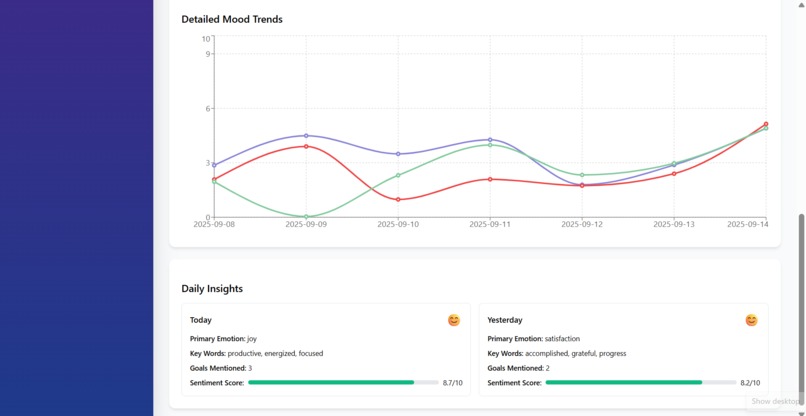The width and height of the screenshot is (806, 416).
Task: Click the scrollbar up arrow
Action: 800,4
